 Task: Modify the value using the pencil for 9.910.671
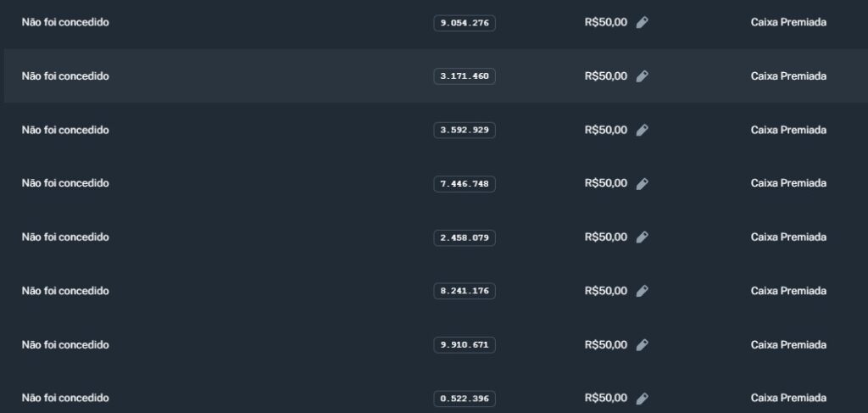tap(642, 345)
